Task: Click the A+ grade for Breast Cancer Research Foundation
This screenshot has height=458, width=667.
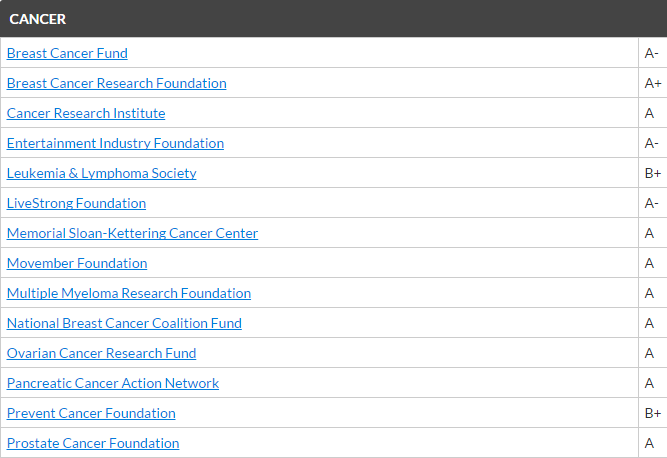Action: [x=653, y=83]
